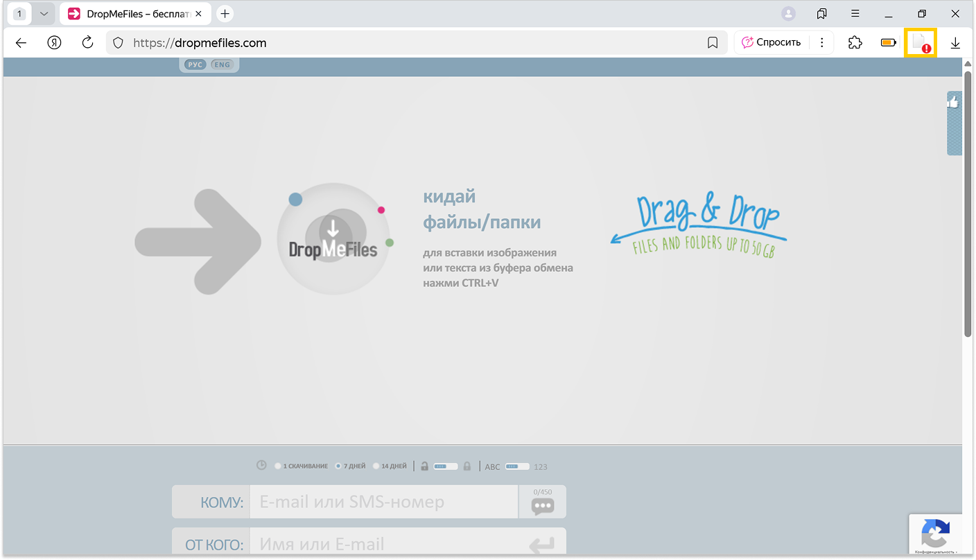This screenshot has height=560, width=976.
Task: Click the Спросить assistant button
Action: [x=771, y=43]
